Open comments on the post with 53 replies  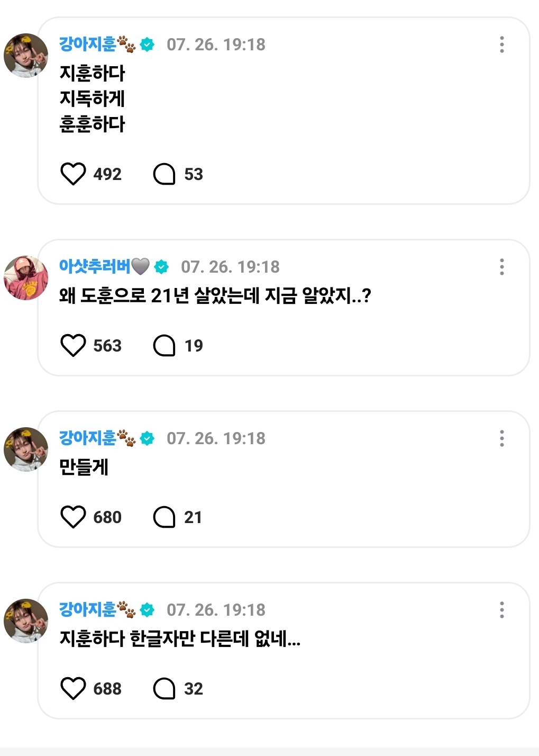pos(164,174)
